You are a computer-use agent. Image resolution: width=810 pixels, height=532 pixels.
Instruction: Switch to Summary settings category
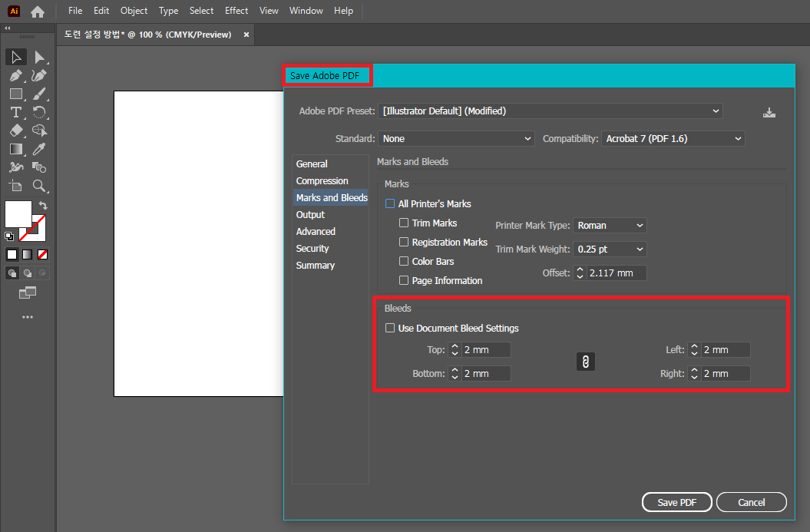[330, 265]
